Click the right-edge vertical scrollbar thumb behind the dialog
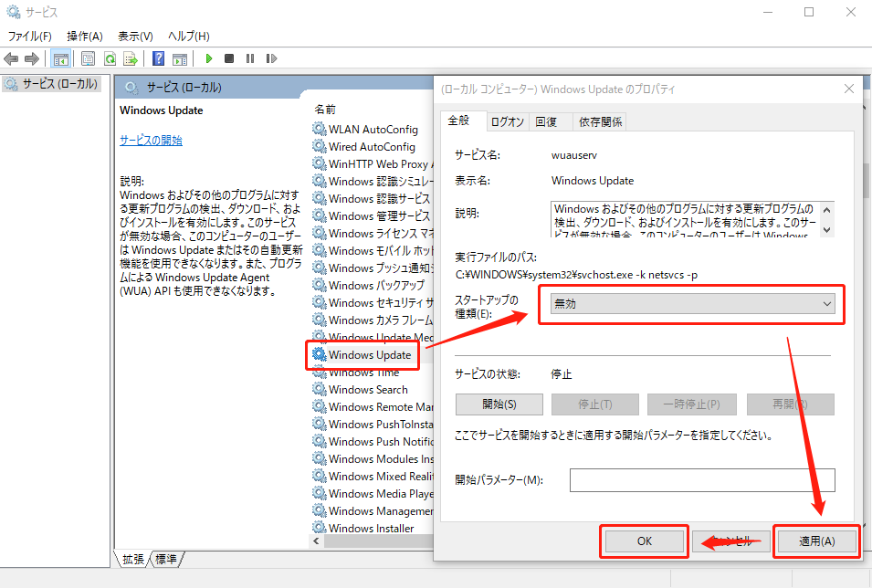Screen dimensions: 872x588 pos(867,183)
